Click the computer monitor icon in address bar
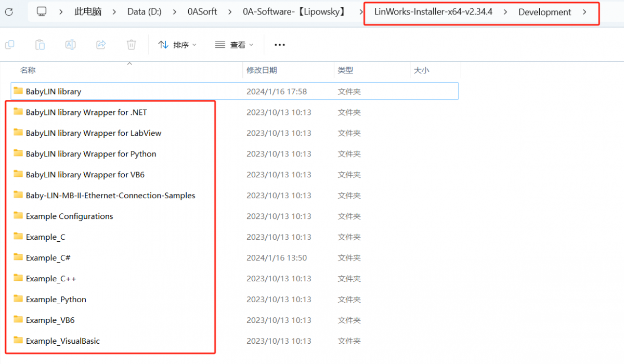The image size is (624, 364). (42, 12)
